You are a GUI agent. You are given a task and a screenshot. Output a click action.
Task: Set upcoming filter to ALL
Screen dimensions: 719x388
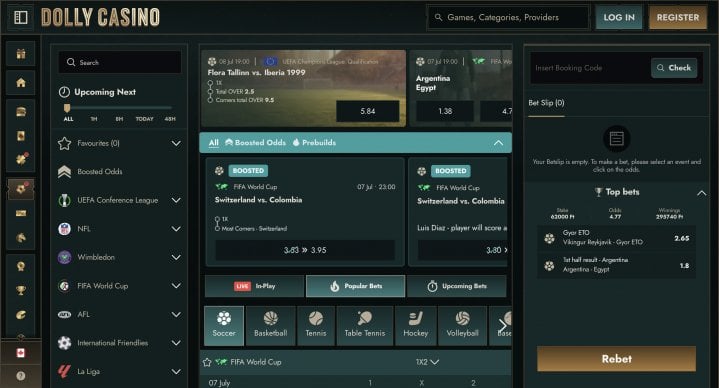[x=68, y=119]
